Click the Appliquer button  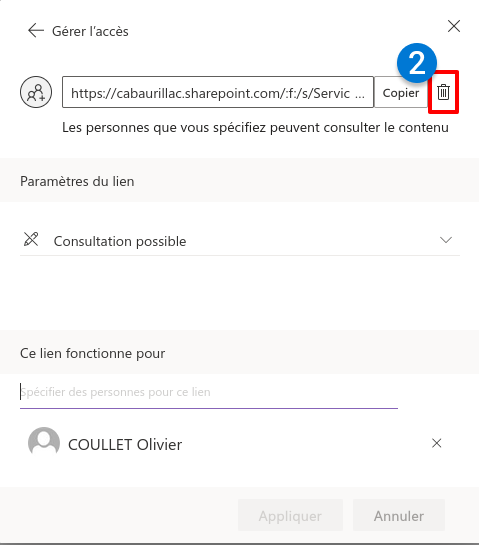point(290,515)
